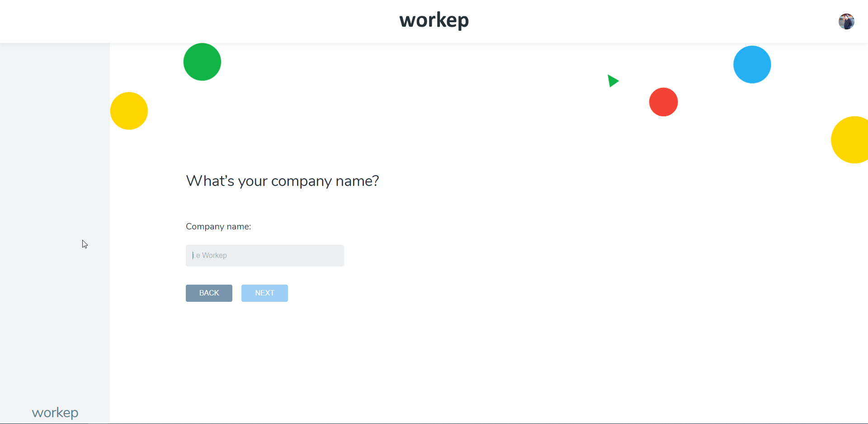This screenshot has width=868, height=424.
Task: Click the "i.e Workep" placeholder text
Action: pyautogui.click(x=210, y=256)
